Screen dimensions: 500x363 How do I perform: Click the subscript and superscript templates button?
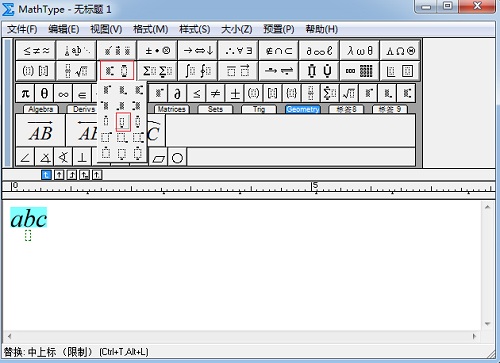tap(117, 71)
